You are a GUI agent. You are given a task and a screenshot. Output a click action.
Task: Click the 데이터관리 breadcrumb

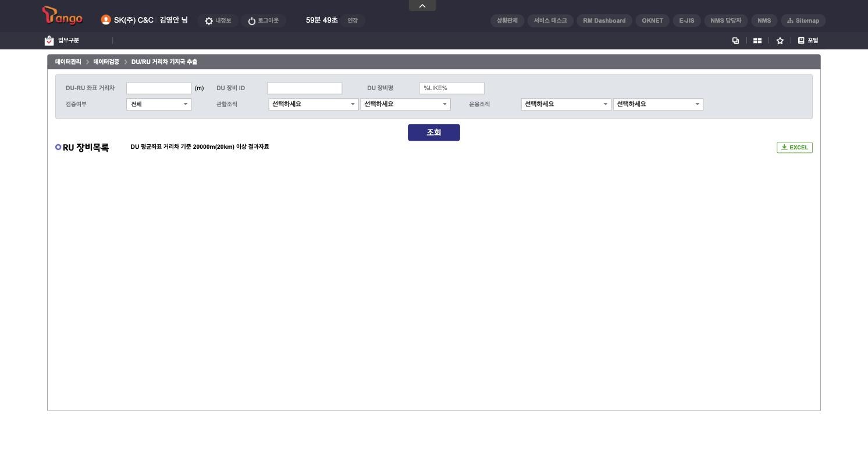pos(68,62)
